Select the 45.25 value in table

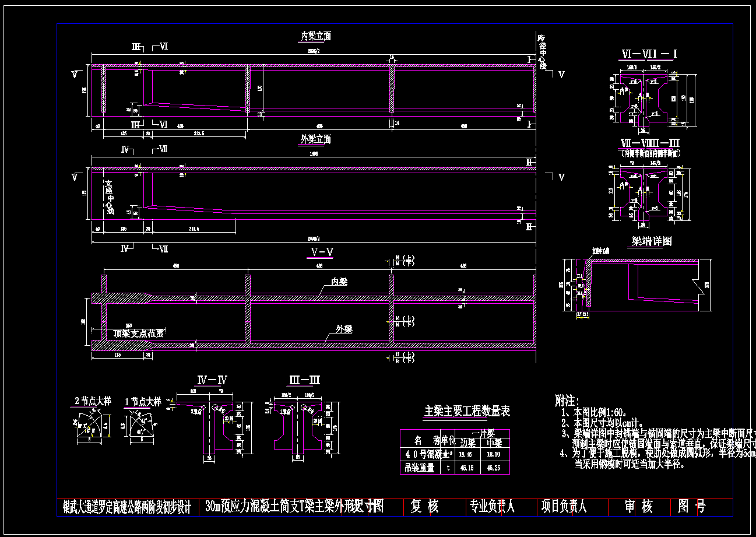[493, 467]
